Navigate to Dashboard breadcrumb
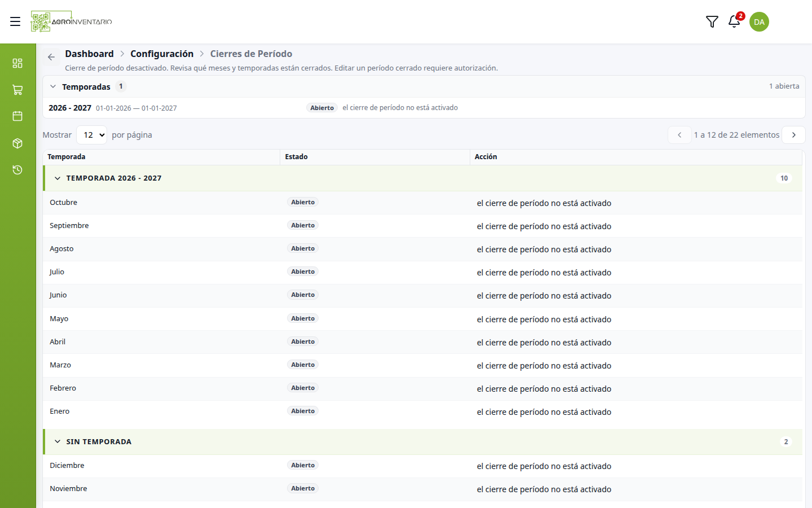The height and width of the screenshot is (508, 812). 89,54
